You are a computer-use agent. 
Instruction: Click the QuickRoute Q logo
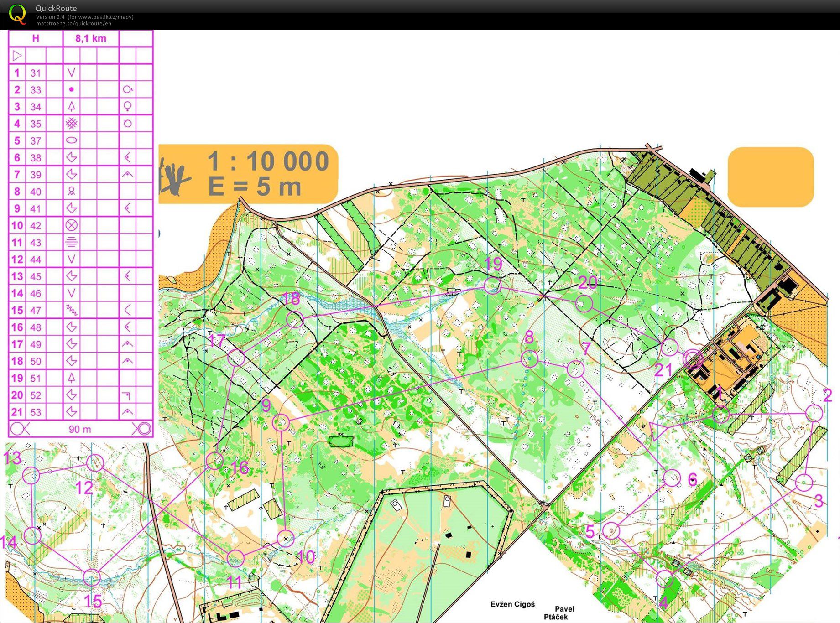(18, 14)
